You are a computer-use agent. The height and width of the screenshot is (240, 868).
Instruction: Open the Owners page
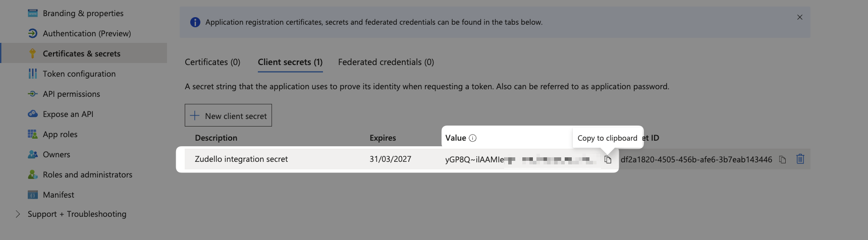click(57, 154)
